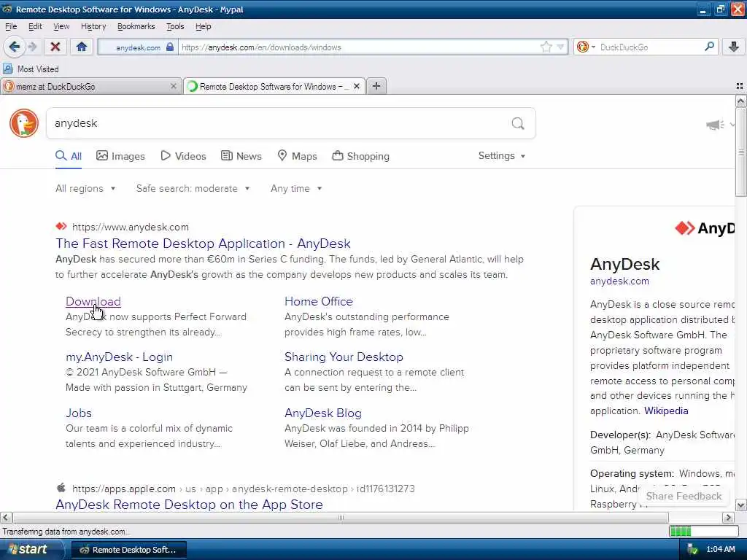Screen dimensions: 747x560
Task: Click the padlock site identity icon
Action: (x=170, y=47)
